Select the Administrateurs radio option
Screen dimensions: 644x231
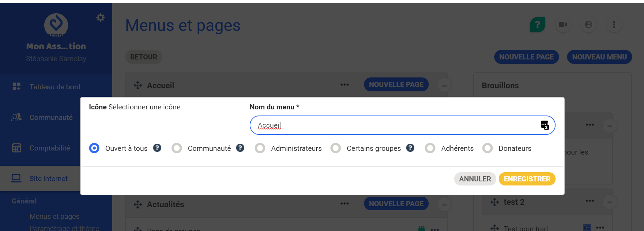click(x=260, y=148)
